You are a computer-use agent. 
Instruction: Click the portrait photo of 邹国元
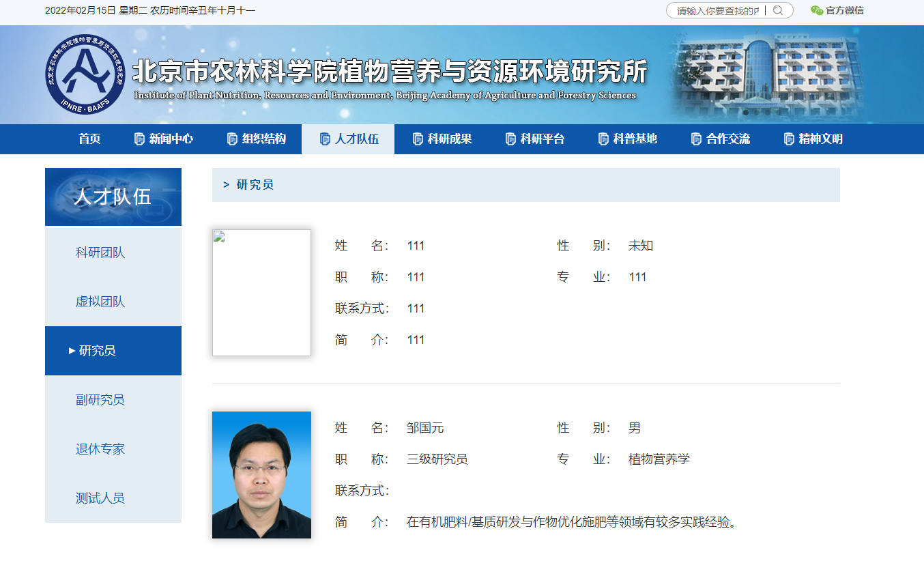tap(261, 475)
